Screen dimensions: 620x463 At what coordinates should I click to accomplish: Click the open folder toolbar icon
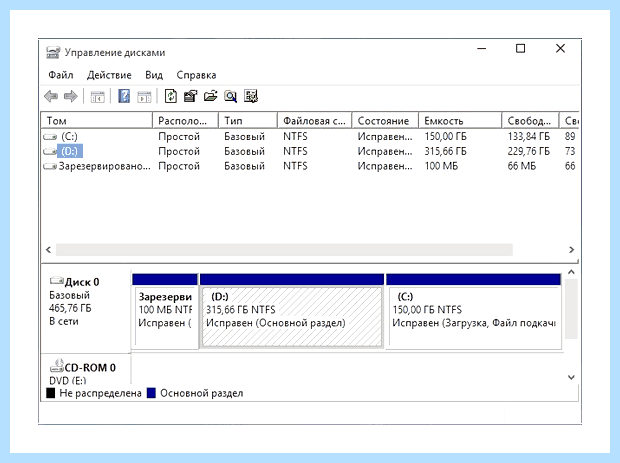coord(210,96)
